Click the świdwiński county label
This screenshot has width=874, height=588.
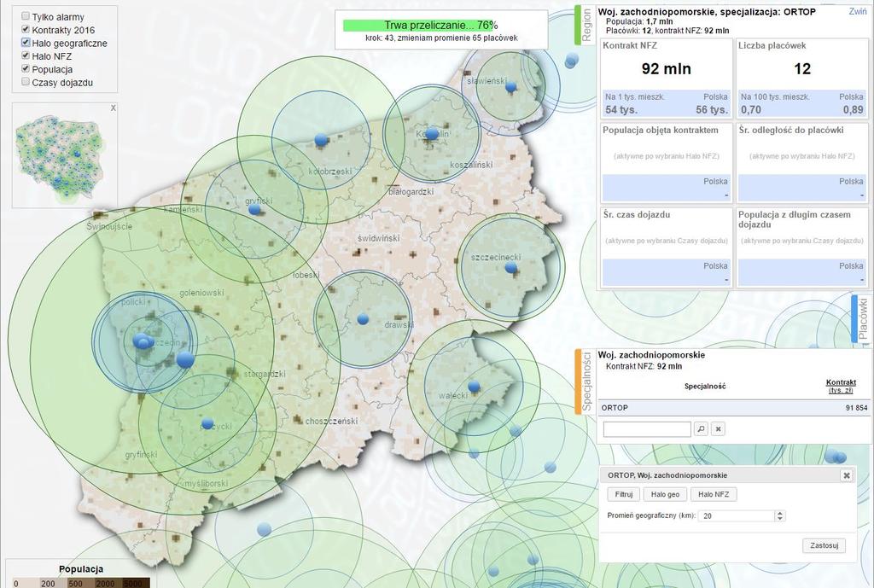coord(379,238)
